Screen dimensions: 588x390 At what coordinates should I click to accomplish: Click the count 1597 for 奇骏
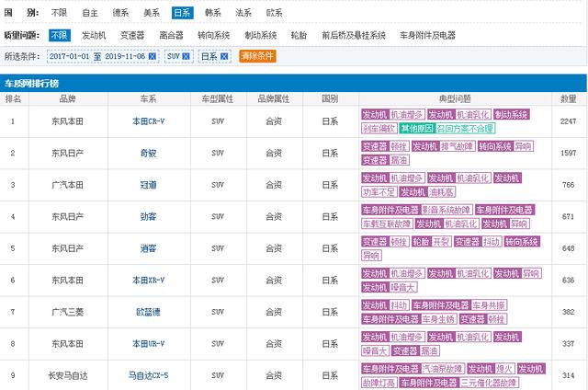click(569, 153)
